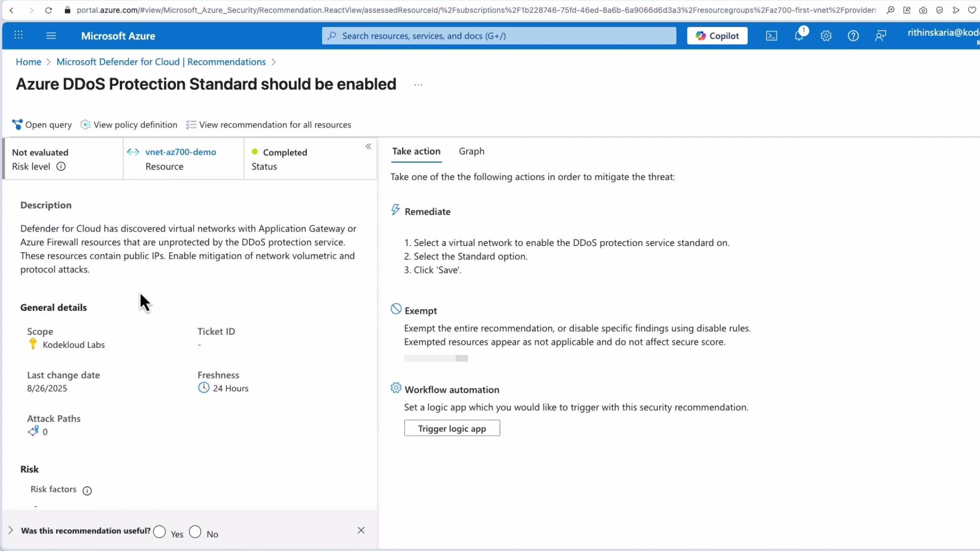
Task: Click the Workflow automation gear icon
Action: [x=396, y=388]
